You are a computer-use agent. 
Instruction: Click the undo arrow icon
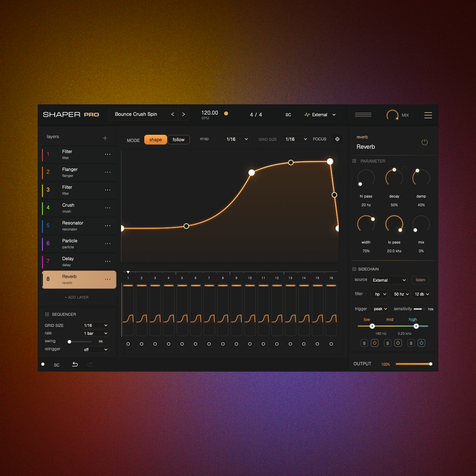coord(75,364)
